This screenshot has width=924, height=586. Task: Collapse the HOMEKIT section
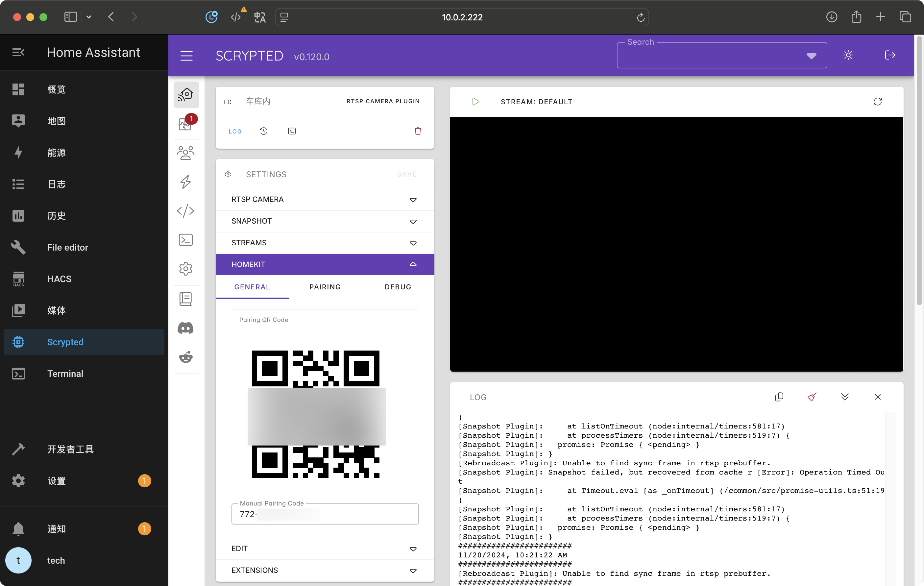(x=325, y=264)
